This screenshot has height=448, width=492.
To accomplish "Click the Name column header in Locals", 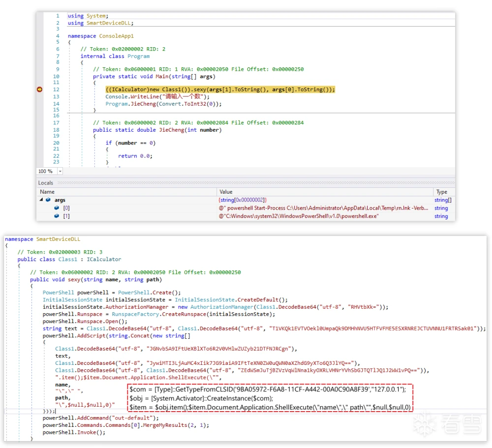I will coord(47,192).
